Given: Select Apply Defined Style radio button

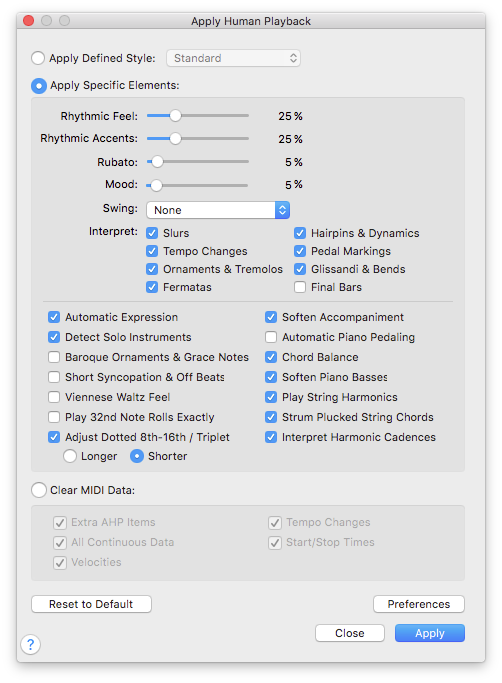Looking at the screenshot, I should point(38,58).
